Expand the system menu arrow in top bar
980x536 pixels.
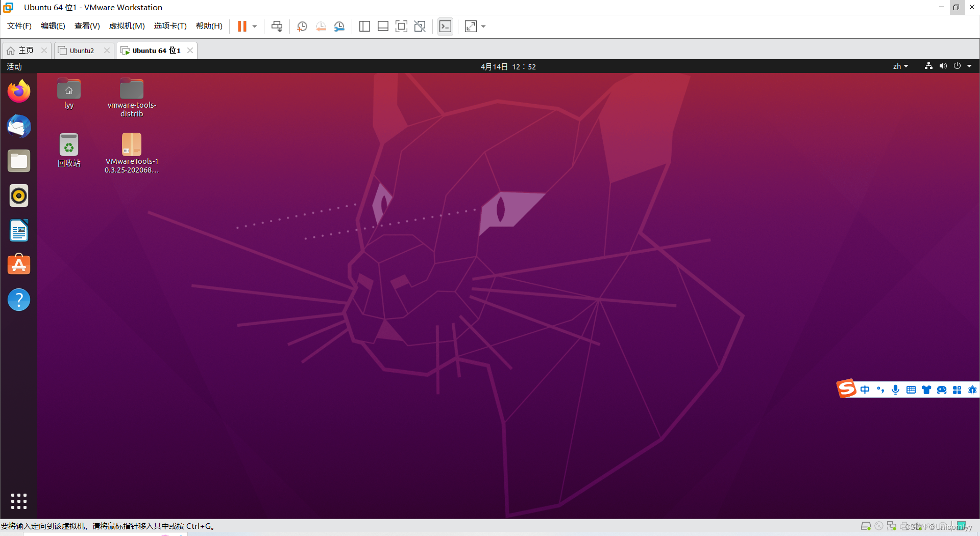[969, 66]
